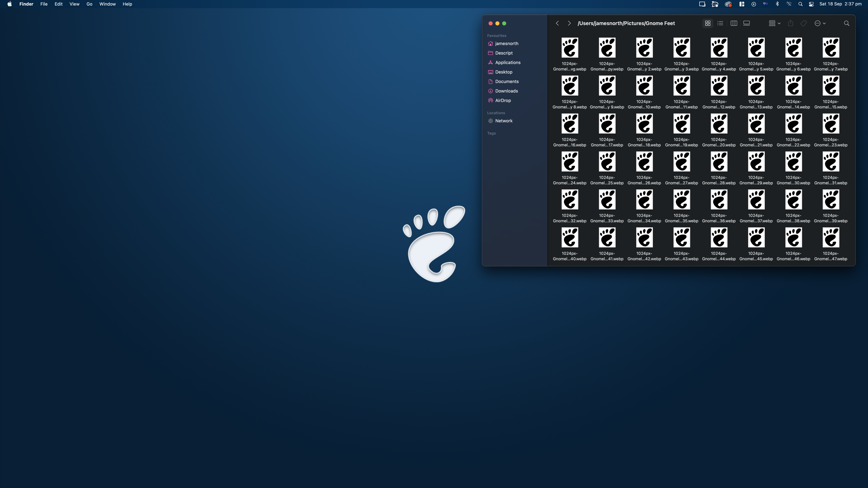Switch Finder to column view

734,23
